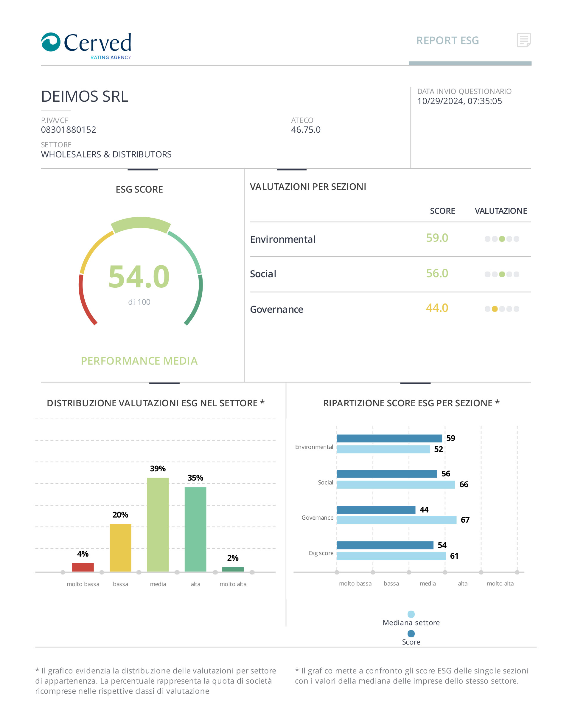Click the DISTRIBUZIONE VALUTAZIONI ESG NEL SETTORE title

156,403
